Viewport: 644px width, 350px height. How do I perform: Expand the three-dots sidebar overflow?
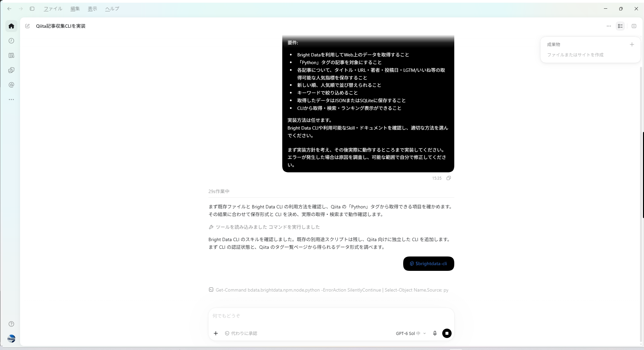tap(11, 100)
